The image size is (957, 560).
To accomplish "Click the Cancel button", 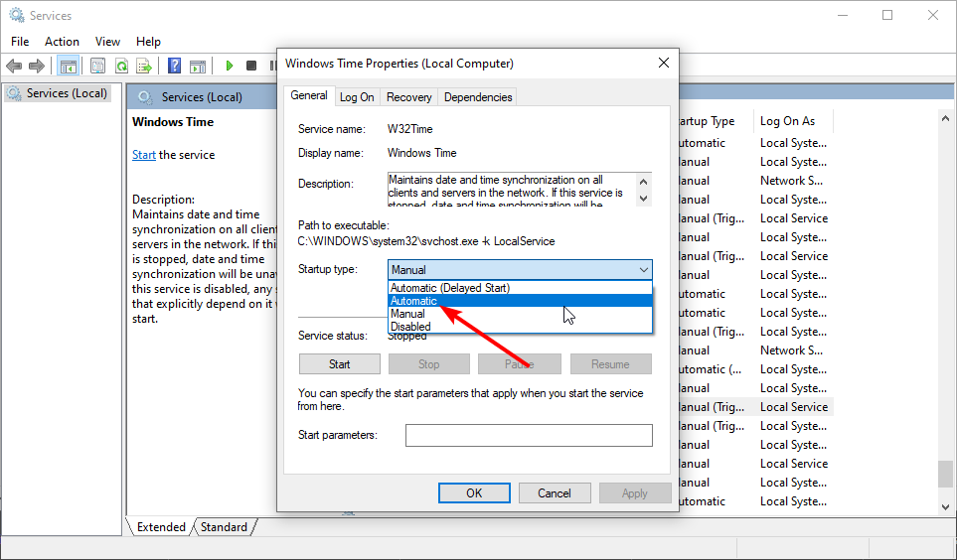I will coord(555,492).
